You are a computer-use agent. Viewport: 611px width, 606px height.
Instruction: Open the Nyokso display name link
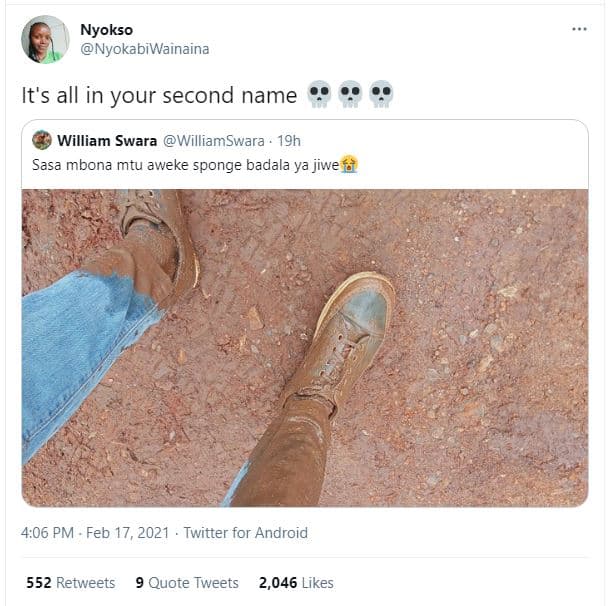(106, 30)
